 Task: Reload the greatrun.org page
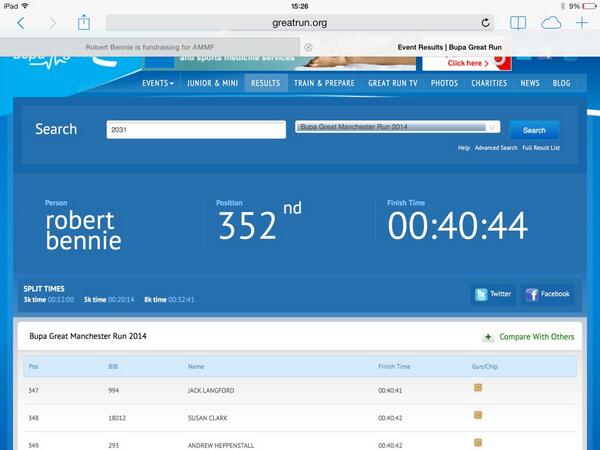point(485,23)
